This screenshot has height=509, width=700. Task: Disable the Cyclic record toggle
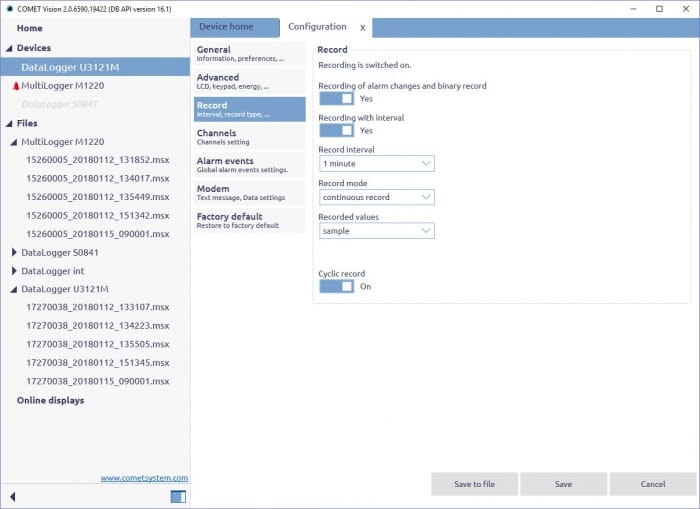[336, 287]
